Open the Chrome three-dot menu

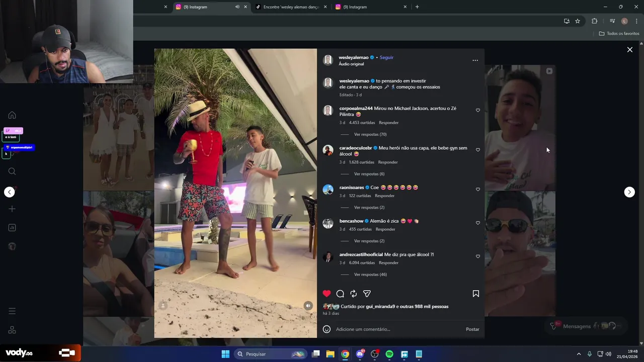coord(637,21)
